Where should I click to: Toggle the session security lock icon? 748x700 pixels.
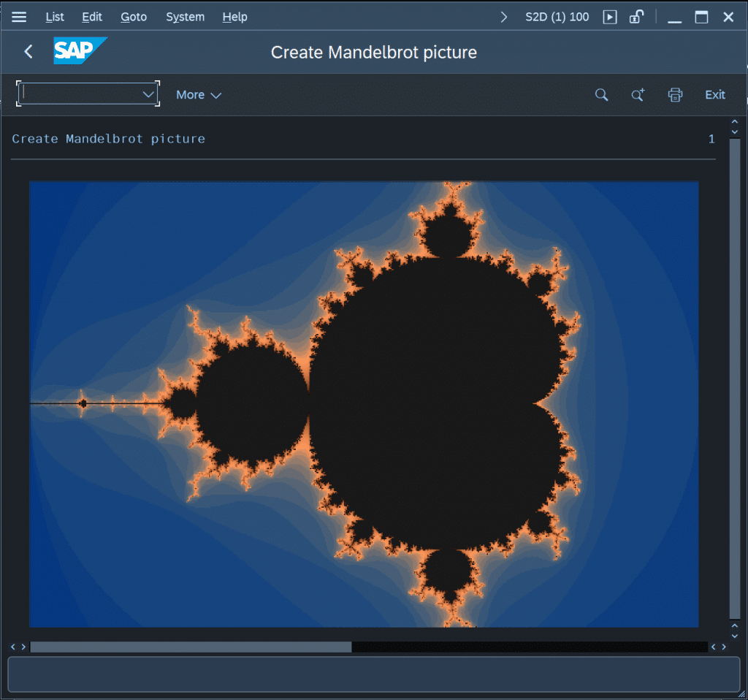coord(638,17)
